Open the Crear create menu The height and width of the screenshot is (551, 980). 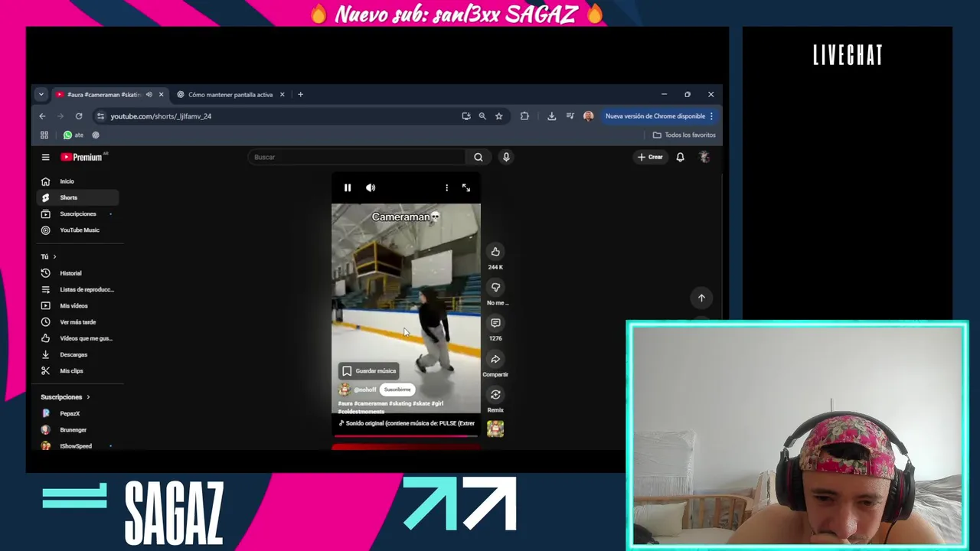[x=651, y=157]
